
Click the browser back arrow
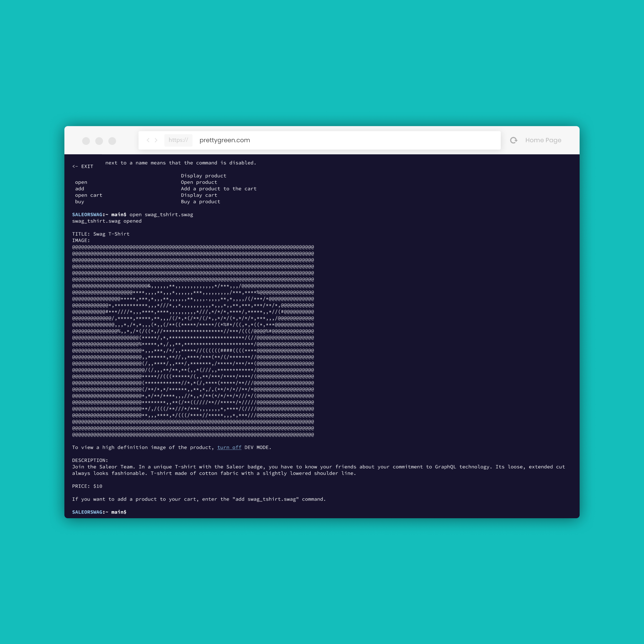point(148,140)
